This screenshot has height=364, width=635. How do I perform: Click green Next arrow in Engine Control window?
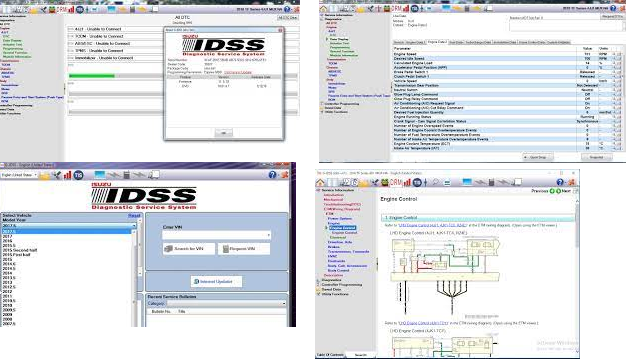[558, 191]
